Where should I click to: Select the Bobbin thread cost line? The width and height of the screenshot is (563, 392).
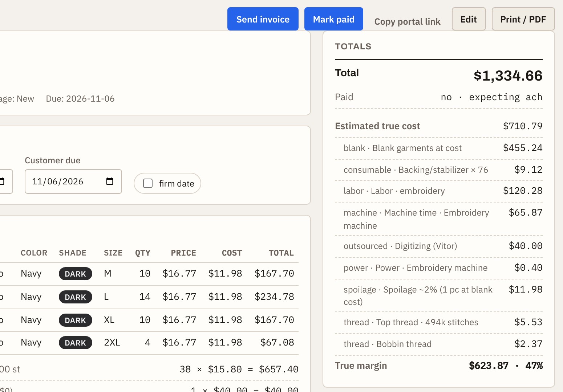tap(439, 344)
